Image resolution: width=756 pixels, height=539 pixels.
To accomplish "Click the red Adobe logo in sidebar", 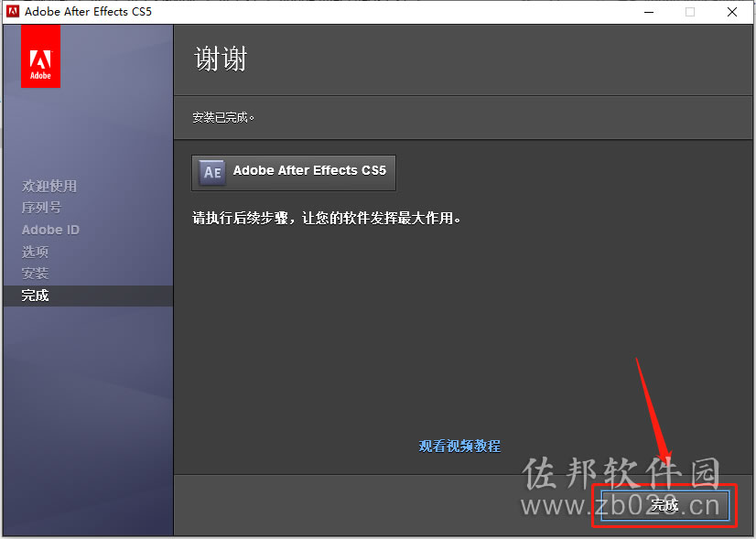I will [40, 57].
